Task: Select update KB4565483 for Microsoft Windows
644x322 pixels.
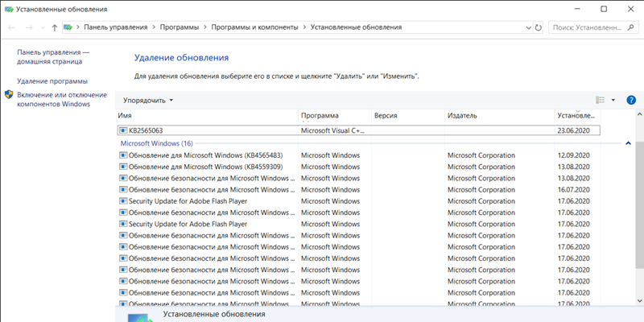Action: pyautogui.click(x=358, y=155)
